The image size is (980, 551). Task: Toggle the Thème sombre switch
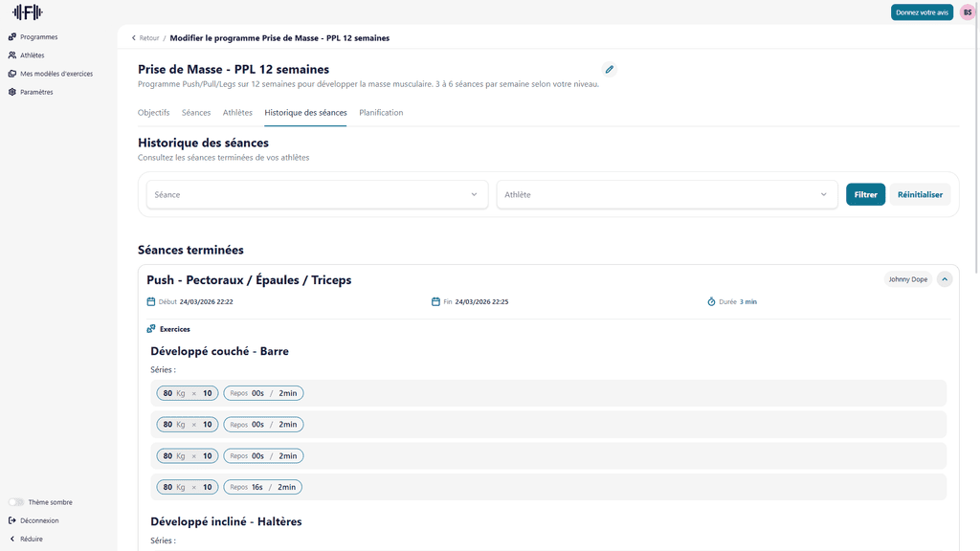[x=16, y=502]
